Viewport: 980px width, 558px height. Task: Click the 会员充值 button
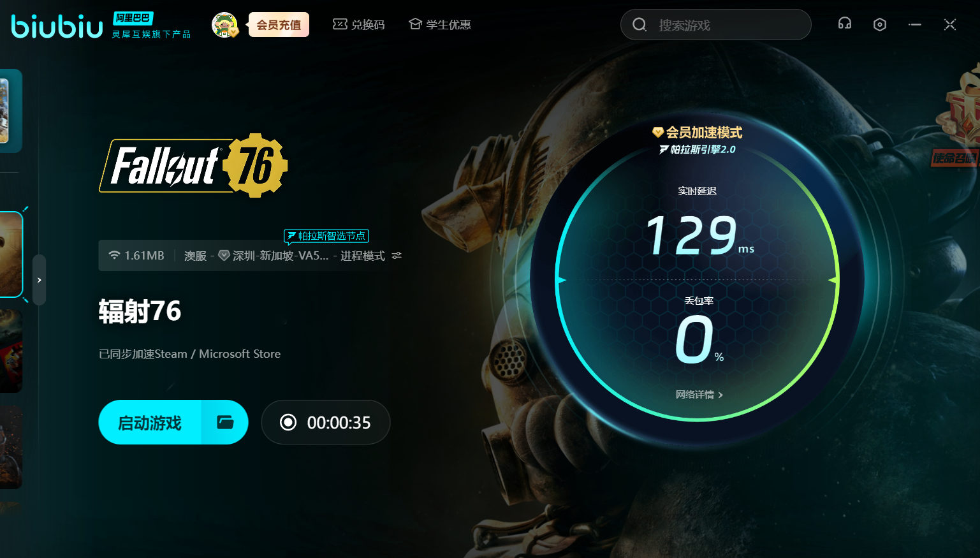click(x=279, y=25)
